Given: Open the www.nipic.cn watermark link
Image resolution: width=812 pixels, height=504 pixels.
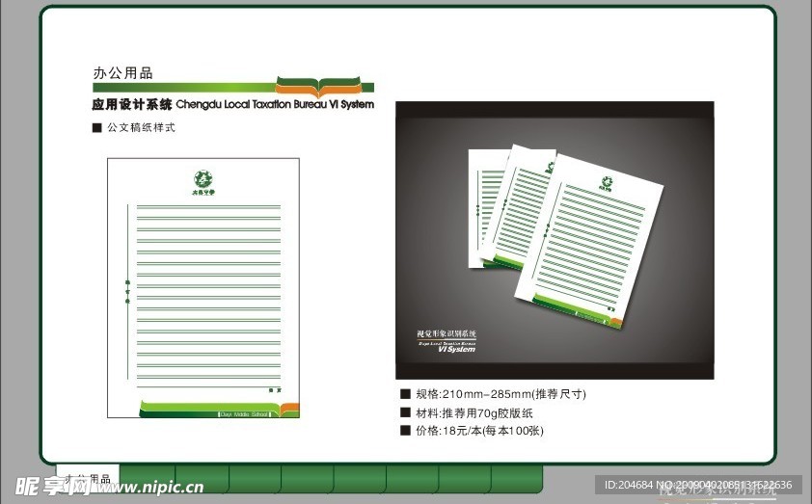Looking at the screenshot, I should (148, 488).
